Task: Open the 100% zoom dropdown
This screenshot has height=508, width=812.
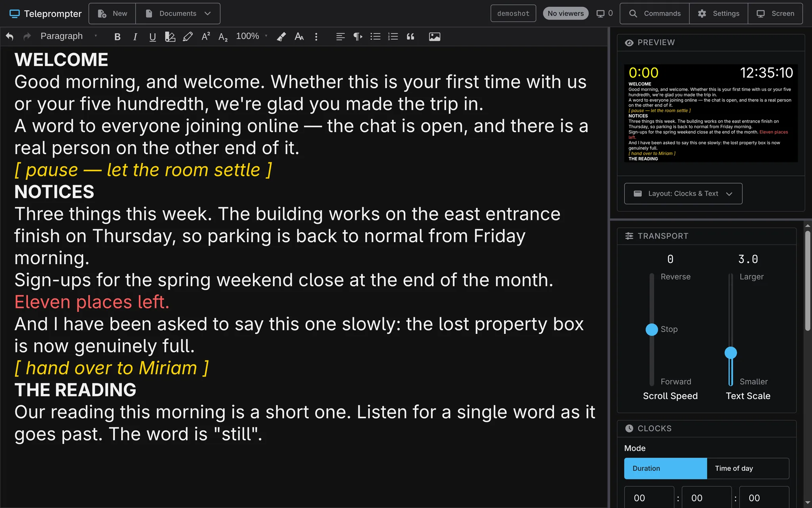Action: (252, 36)
